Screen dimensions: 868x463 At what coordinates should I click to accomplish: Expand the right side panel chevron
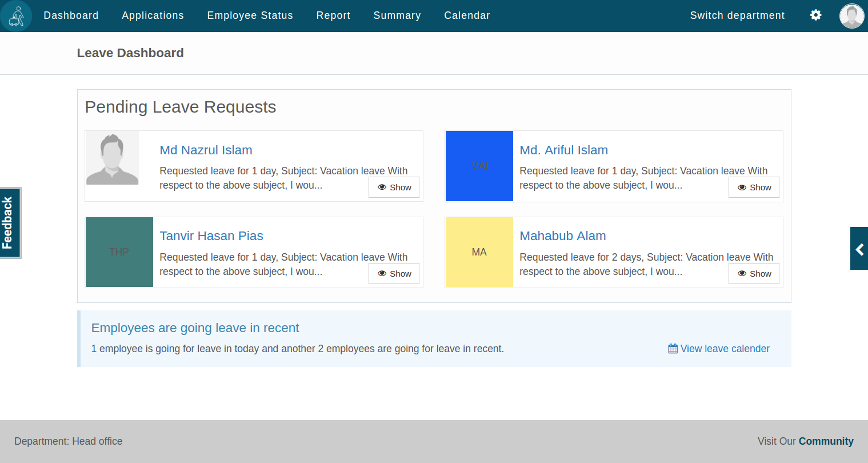tap(859, 249)
